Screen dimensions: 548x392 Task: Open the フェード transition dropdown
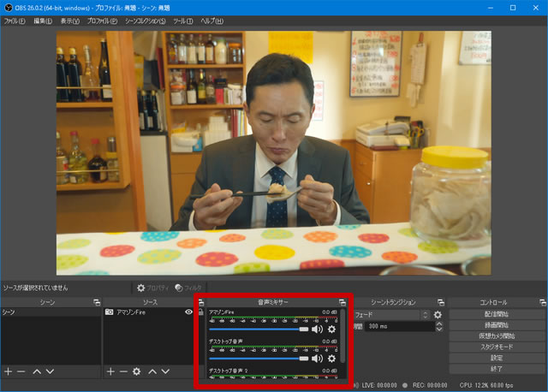(x=391, y=315)
